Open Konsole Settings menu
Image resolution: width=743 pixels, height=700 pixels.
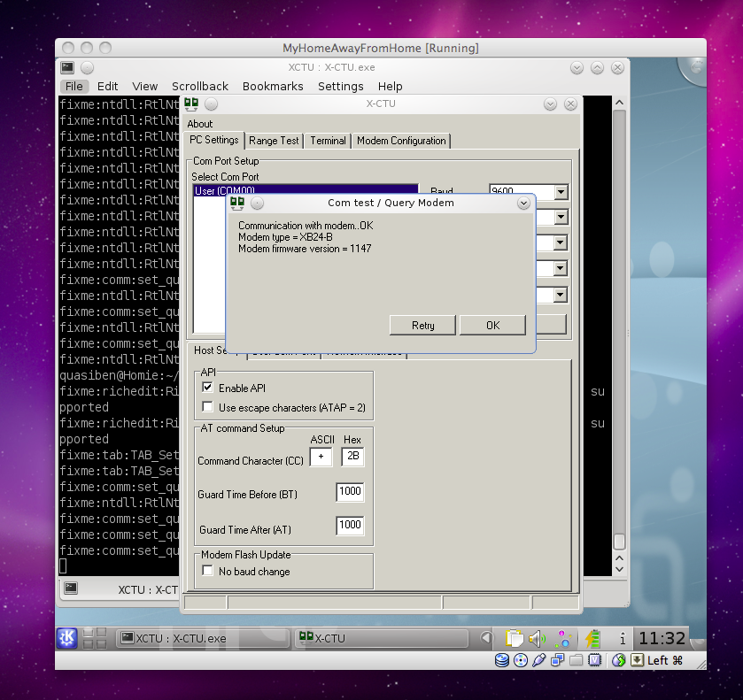(341, 86)
